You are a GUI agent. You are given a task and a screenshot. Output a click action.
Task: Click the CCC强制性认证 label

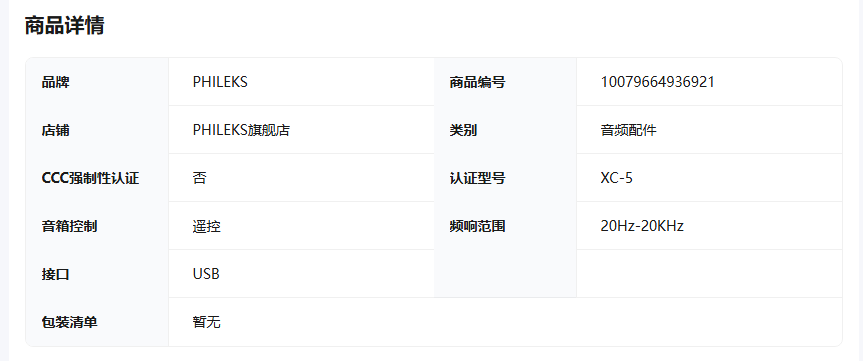(x=90, y=178)
